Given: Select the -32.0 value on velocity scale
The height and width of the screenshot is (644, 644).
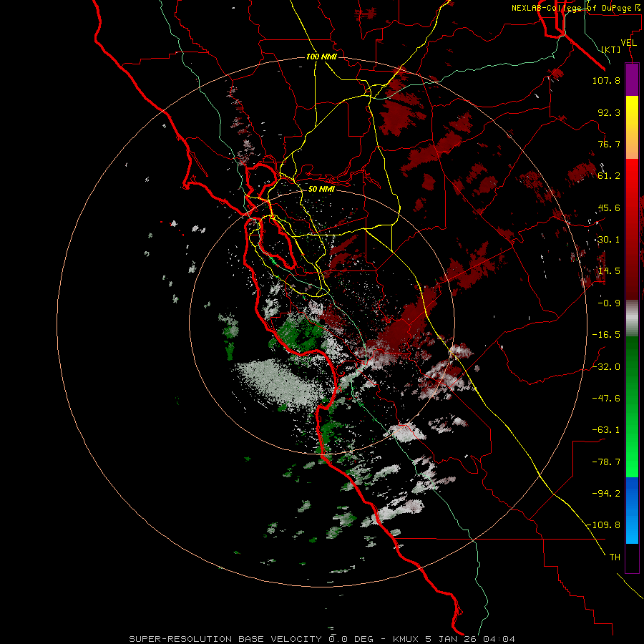Looking at the screenshot, I should coord(606,367).
